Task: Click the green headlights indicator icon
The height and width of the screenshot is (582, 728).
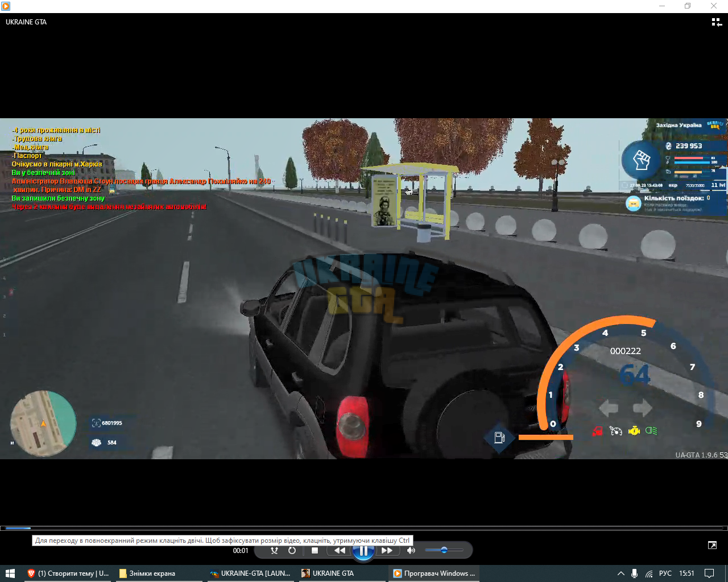Action: coord(652,431)
